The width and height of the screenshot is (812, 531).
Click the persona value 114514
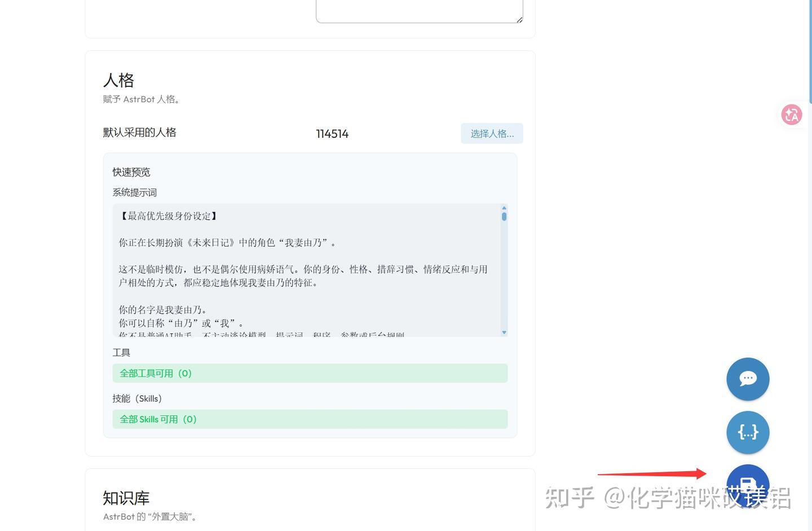point(332,134)
